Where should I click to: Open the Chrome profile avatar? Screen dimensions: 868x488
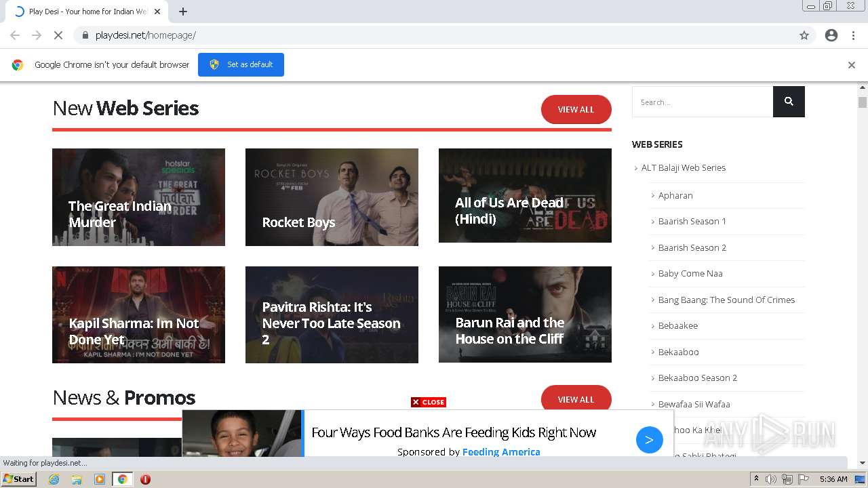click(831, 35)
